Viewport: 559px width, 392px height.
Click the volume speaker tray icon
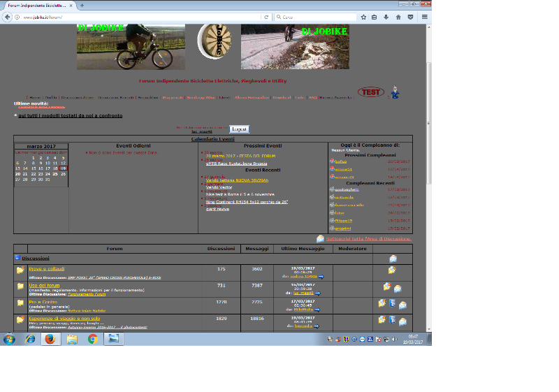pos(394,340)
